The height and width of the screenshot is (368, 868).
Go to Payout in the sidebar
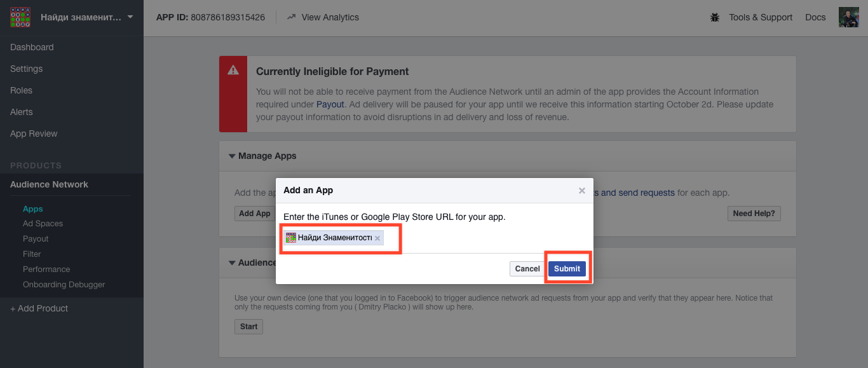(x=36, y=239)
